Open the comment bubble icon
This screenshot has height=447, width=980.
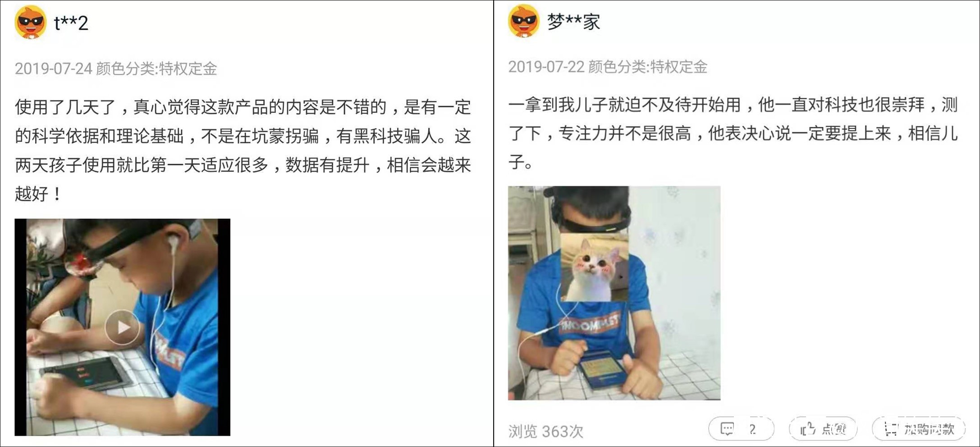[727, 429]
